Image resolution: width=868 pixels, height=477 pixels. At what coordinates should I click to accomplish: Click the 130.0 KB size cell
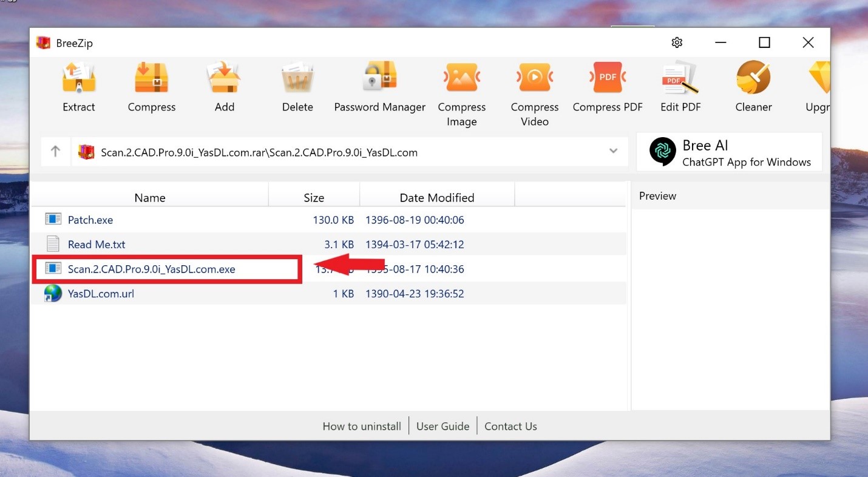point(333,220)
